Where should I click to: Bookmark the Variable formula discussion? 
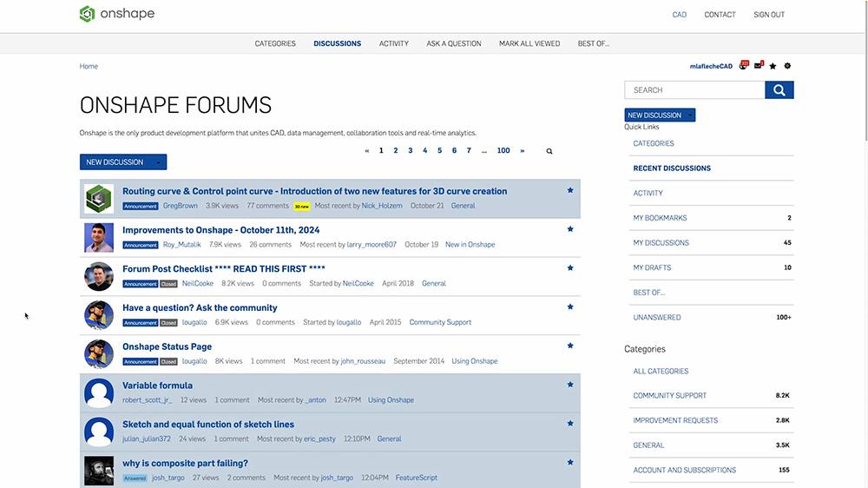click(570, 385)
